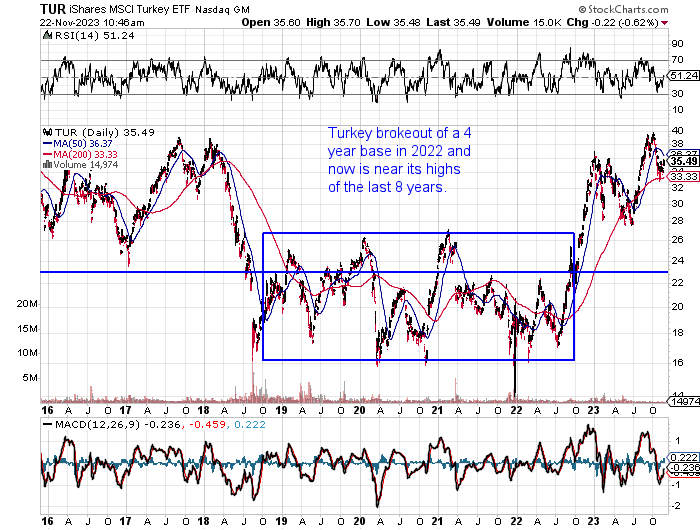The height and width of the screenshot is (530, 700).
Task: Select the RSI(14) 51.24 label
Action: pos(94,35)
